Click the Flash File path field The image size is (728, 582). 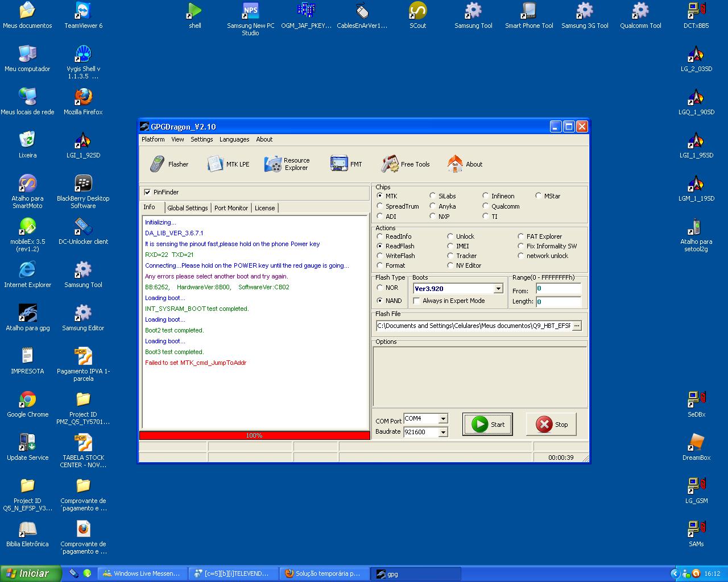(474, 326)
